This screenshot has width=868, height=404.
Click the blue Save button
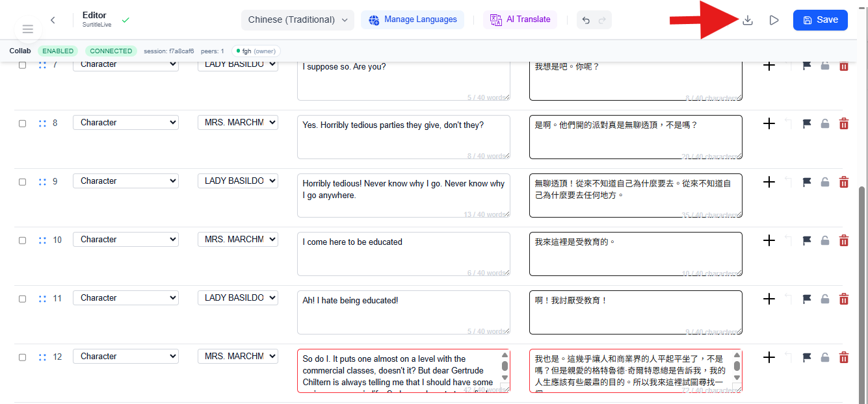point(820,20)
